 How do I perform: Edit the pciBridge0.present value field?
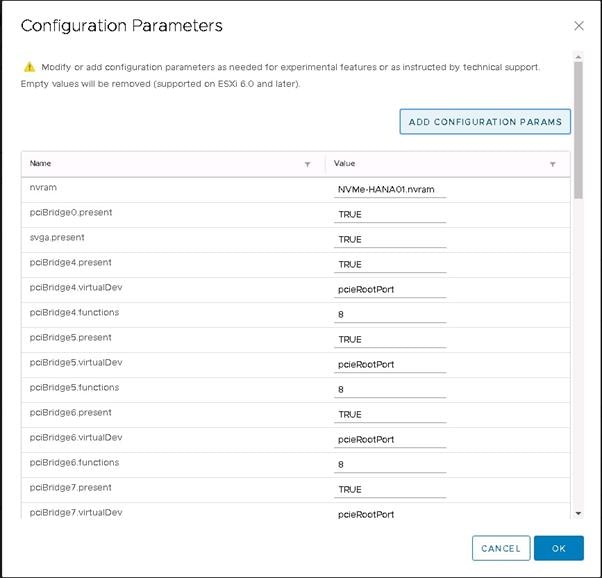point(390,215)
